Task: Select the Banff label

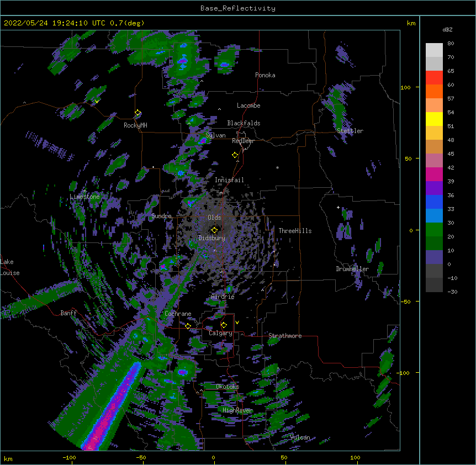Action: tap(68, 313)
